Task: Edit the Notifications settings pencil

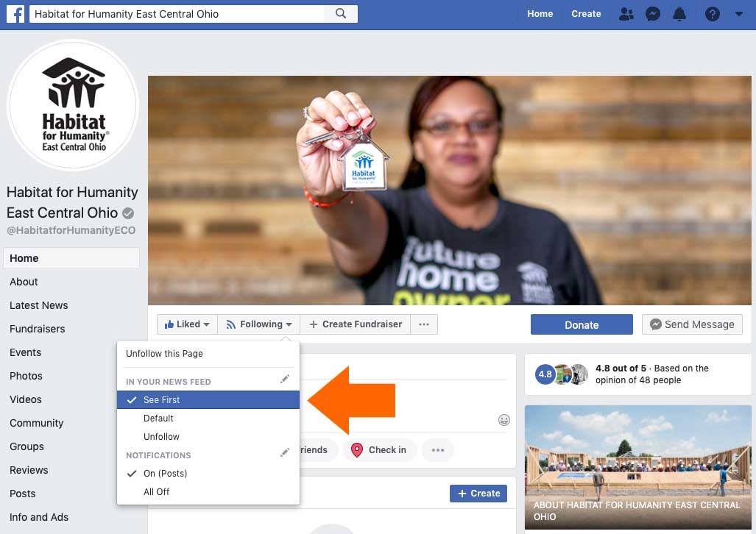Action: click(x=285, y=452)
